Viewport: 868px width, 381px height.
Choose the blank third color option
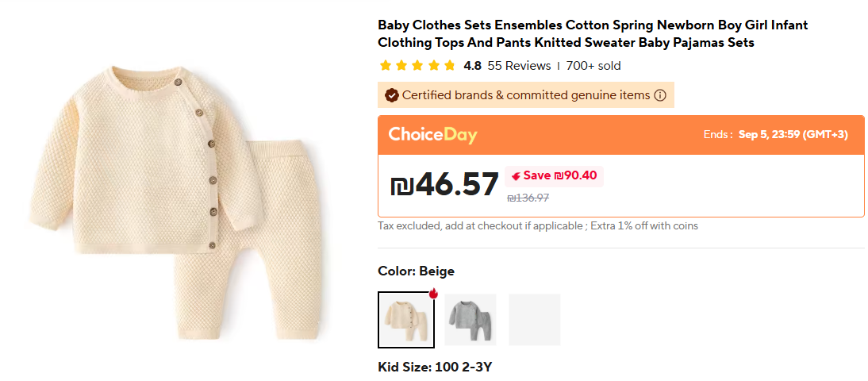(534, 320)
